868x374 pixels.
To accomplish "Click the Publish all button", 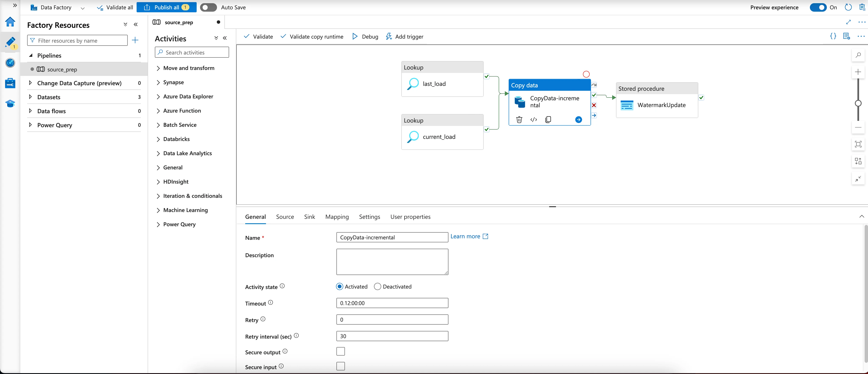I will tap(167, 7).
